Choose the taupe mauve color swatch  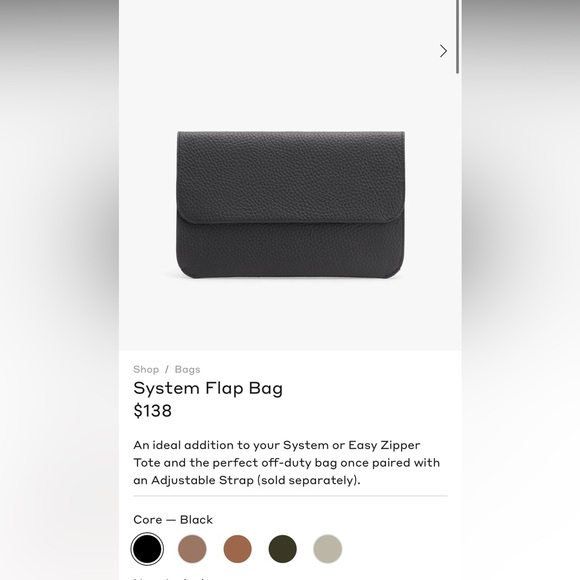(192, 549)
